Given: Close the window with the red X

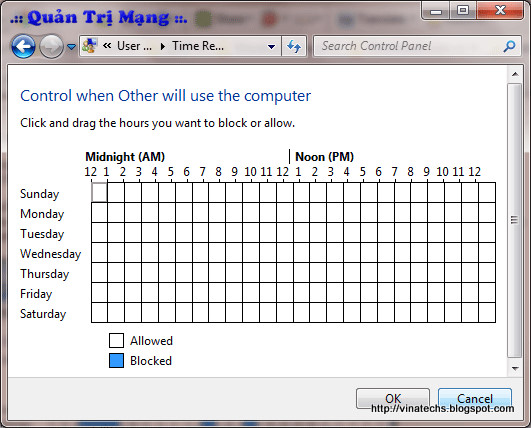Looking at the screenshot, I should tap(500, 11).
